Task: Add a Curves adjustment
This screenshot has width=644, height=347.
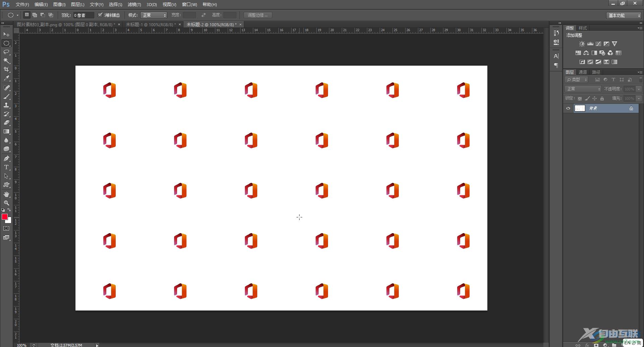Action: coord(598,44)
